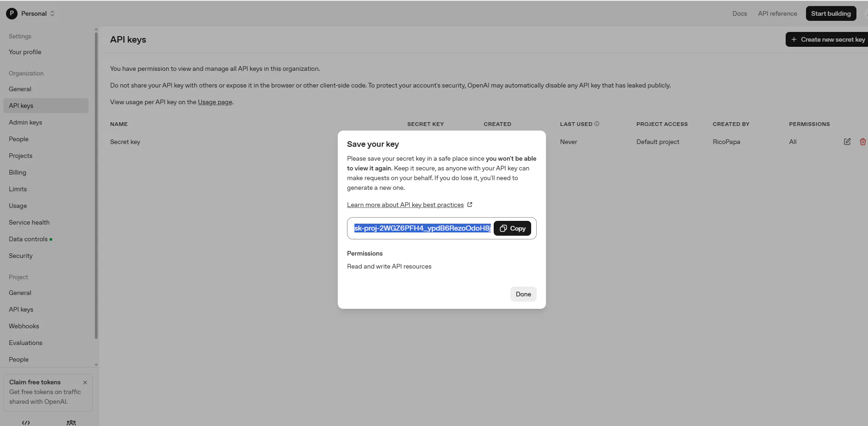Click the 'Secret key' name cell

125,142
